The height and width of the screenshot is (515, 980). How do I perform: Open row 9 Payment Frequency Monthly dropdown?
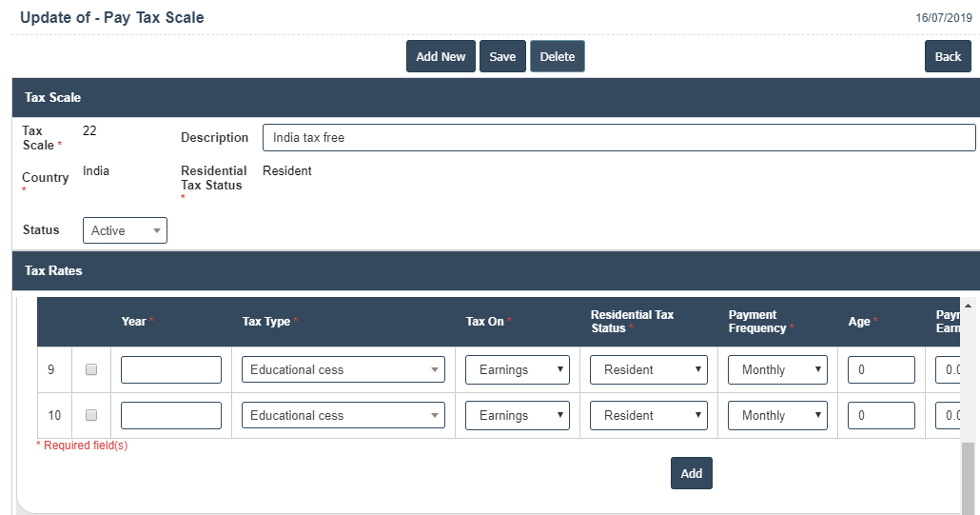[777, 369]
